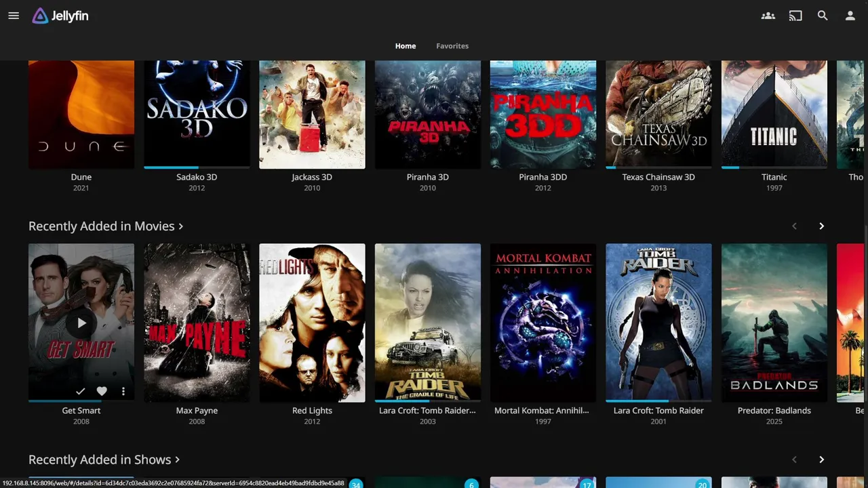868x488 pixels.
Task: Open the Dune poster
Action: click(81, 115)
